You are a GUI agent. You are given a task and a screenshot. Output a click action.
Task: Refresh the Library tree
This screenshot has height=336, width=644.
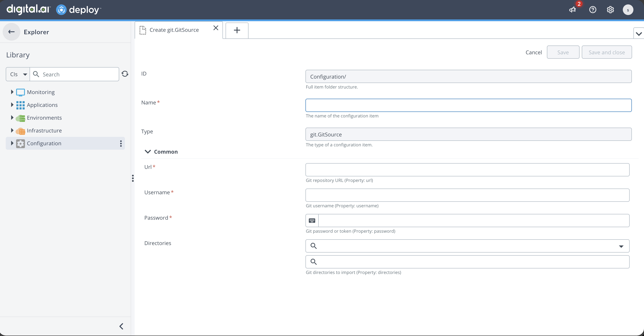point(125,74)
